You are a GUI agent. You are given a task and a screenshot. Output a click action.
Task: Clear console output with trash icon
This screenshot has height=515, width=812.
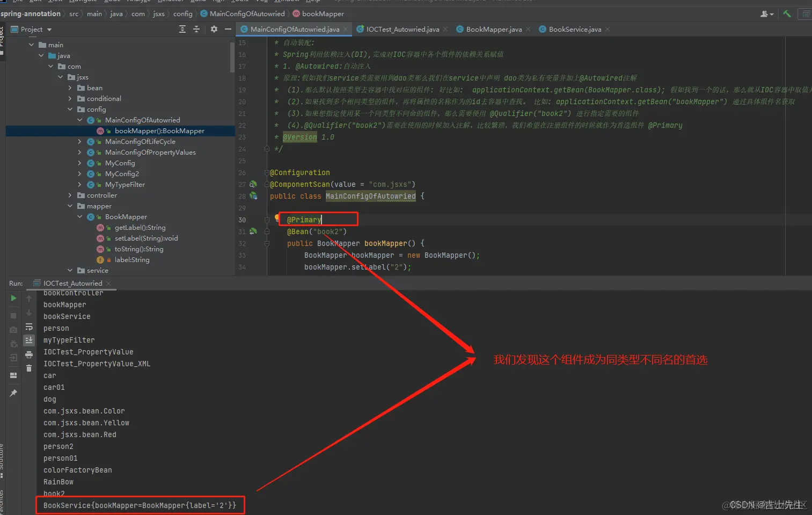click(x=29, y=368)
